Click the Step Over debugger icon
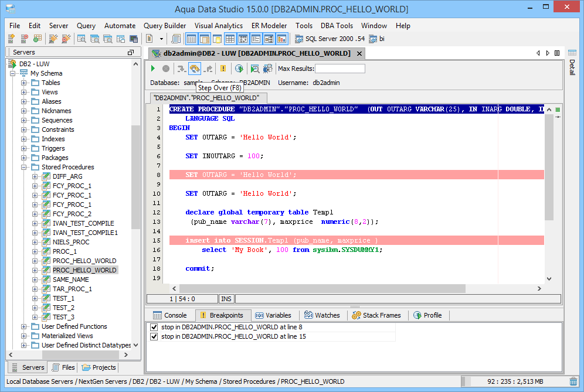 click(x=195, y=69)
